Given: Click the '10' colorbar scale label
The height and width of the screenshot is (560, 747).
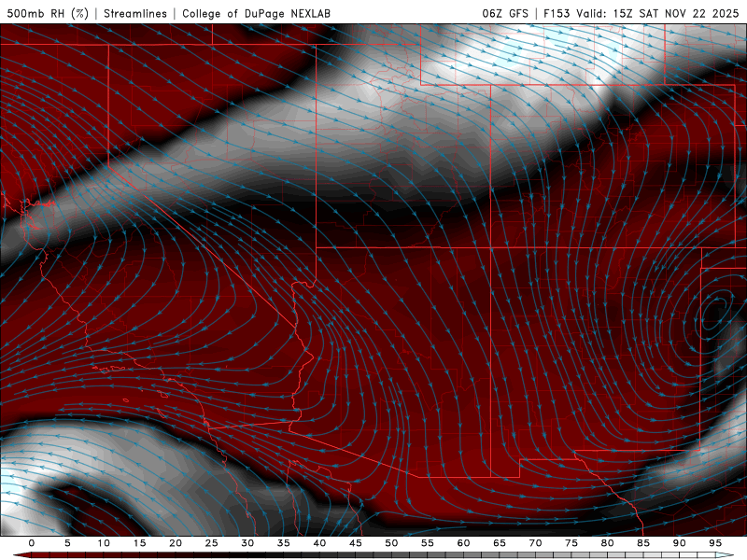Looking at the screenshot, I should pyautogui.click(x=104, y=543).
